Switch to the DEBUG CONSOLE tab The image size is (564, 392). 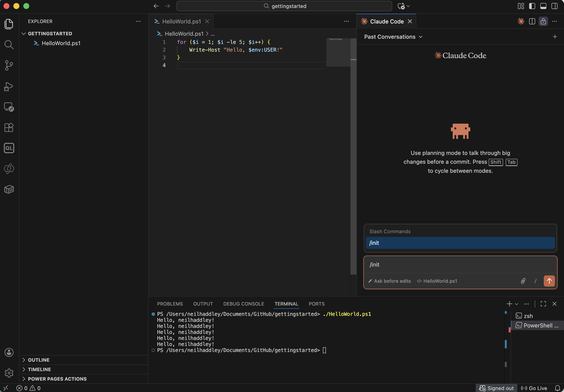tap(243, 304)
